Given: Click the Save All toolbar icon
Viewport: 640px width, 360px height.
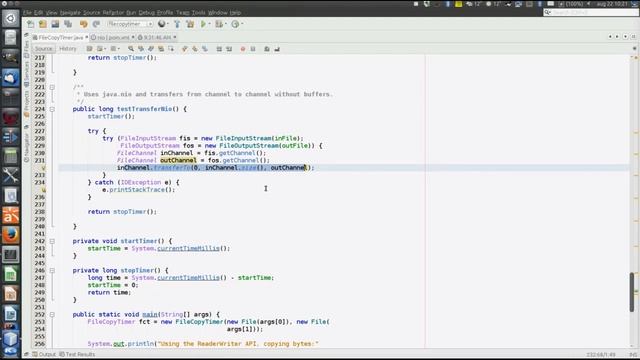Looking at the screenshot, I should 68,24.
